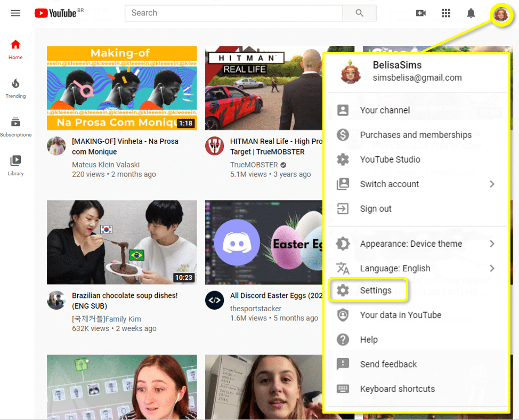Click thesportstacker channel avatar
The image size is (519, 420).
pos(215,300)
